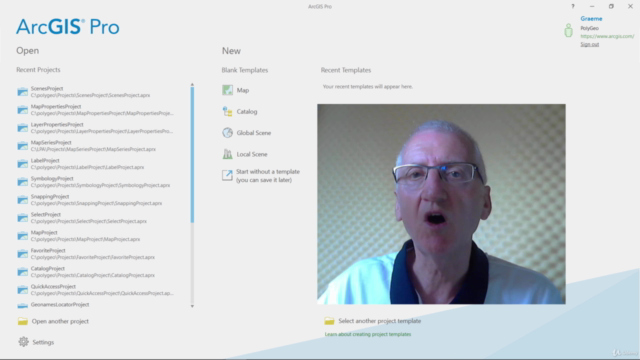Click the webcam video thumbnail
640x360 pixels.
pyautogui.click(x=441, y=204)
